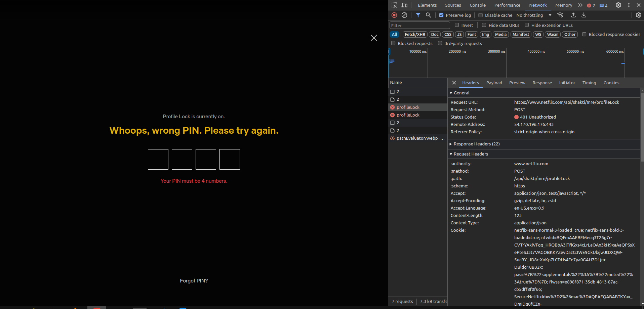Filter requests by Font type
The width and height of the screenshot is (644, 309).
pyautogui.click(x=472, y=34)
